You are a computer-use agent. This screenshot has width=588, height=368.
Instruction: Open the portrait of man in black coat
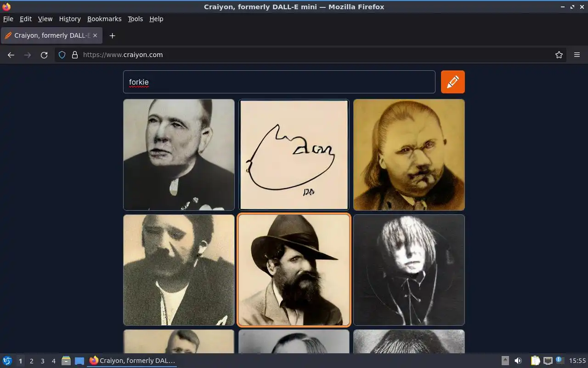[x=179, y=155]
